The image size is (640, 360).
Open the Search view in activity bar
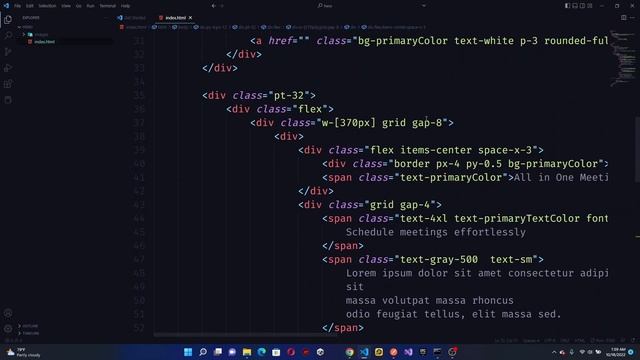pos(8,36)
